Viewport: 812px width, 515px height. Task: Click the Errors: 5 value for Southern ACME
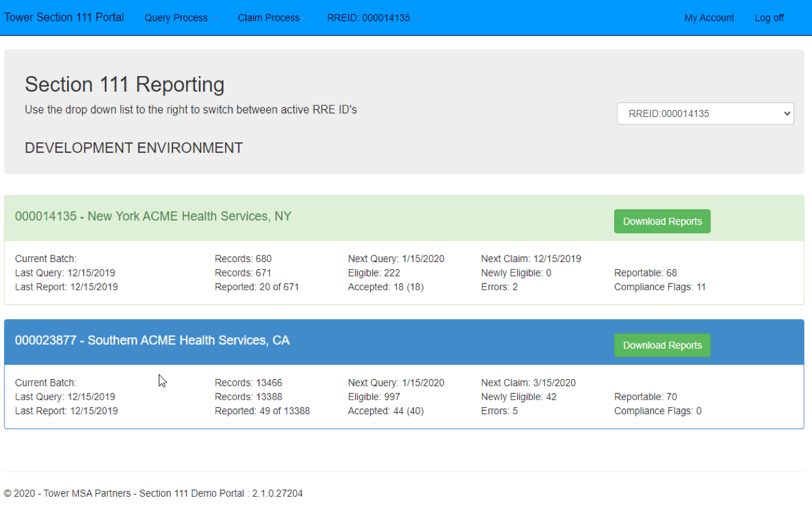point(498,410)
